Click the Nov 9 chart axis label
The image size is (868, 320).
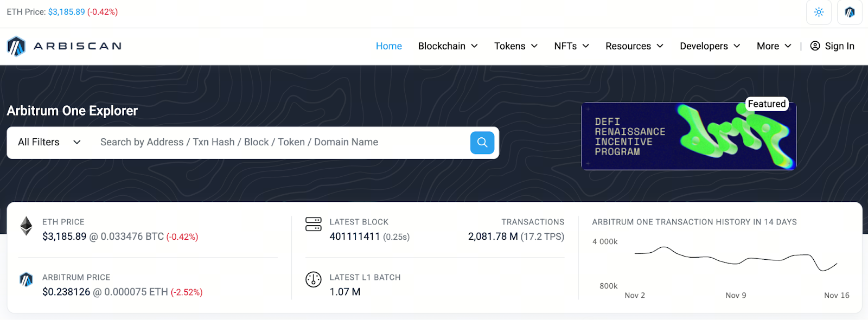point(736,296)
